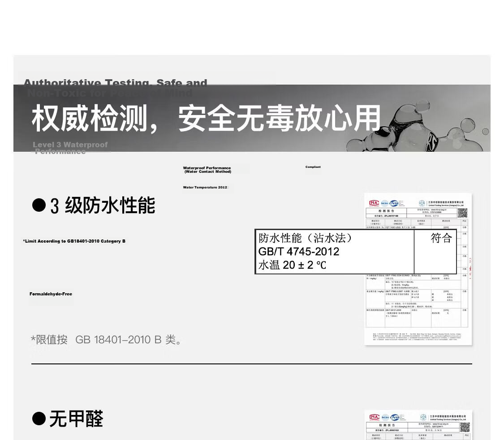Click the 符合 result cell in the callout
This screenshot has width=504, height=440.
point(441,238)
